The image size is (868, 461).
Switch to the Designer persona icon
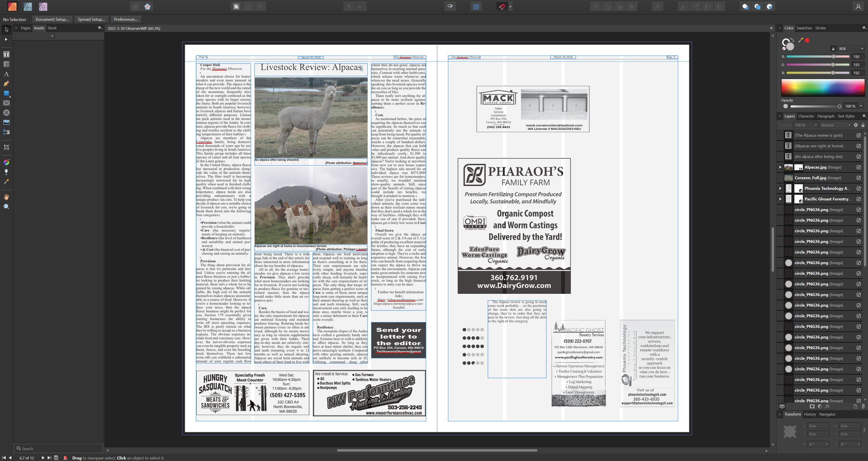[28, 6]
